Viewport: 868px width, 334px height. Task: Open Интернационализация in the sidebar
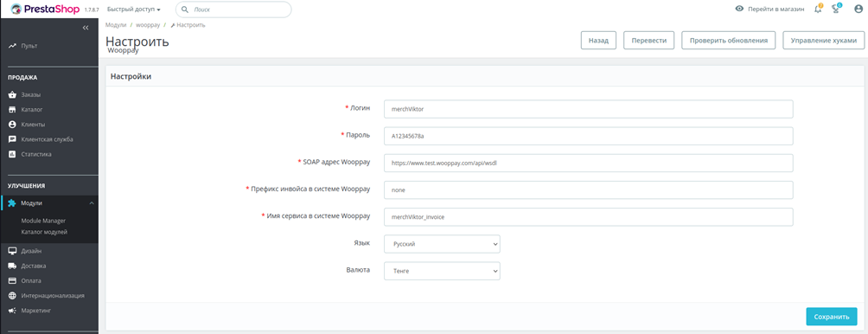pyautogui.click(x=47, y=295)
